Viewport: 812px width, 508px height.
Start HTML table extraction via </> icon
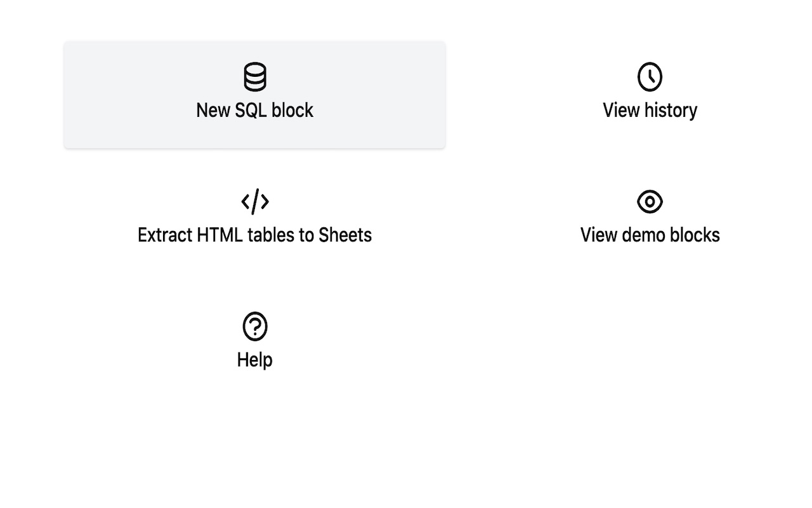tap(255, 202)
